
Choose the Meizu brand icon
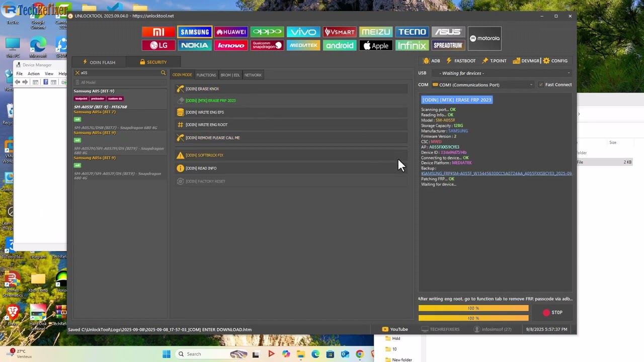pyautogui.click(x=376, y=32)
